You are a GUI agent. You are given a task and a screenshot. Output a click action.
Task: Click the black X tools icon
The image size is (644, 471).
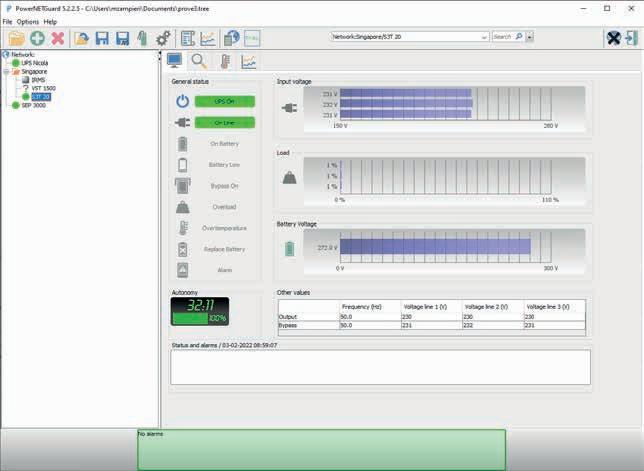tap(614, 38)
